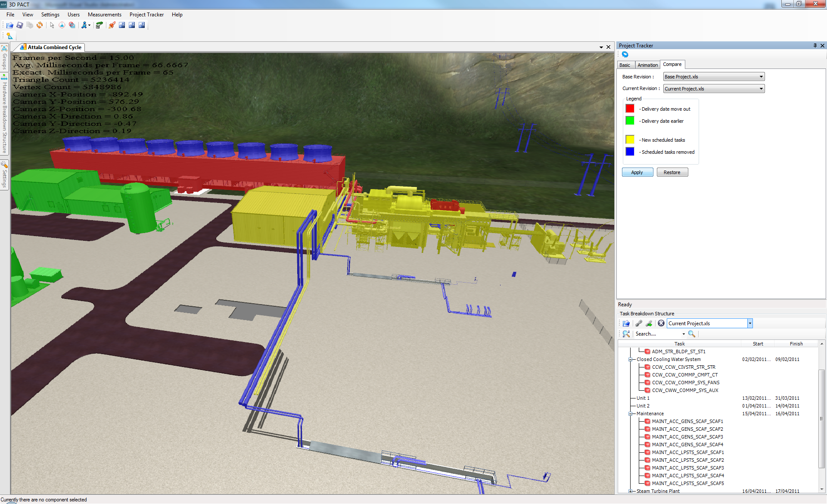Select the arrow pointer selection tool
Viewport: 827px width, 504px height.
[x=52, y=25]
